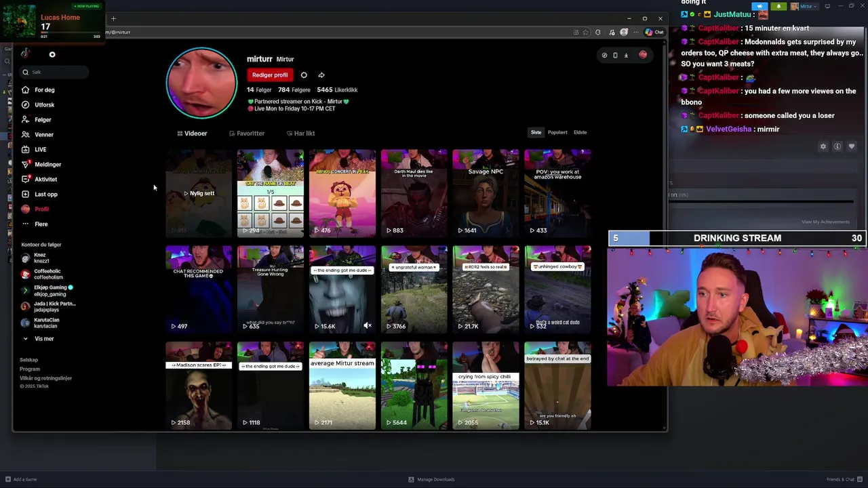This screenshot has height=488, width=868.
Task: Click the Rediger profil button
Action: (x=270, y=75)
